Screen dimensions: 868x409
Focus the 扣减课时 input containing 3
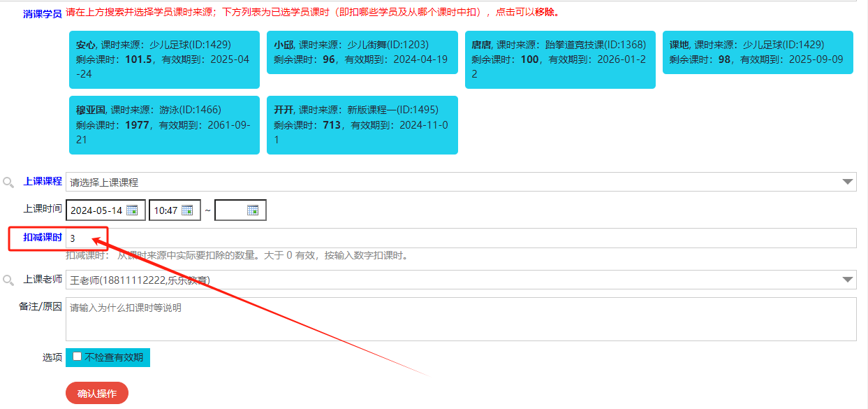point(461,238)
